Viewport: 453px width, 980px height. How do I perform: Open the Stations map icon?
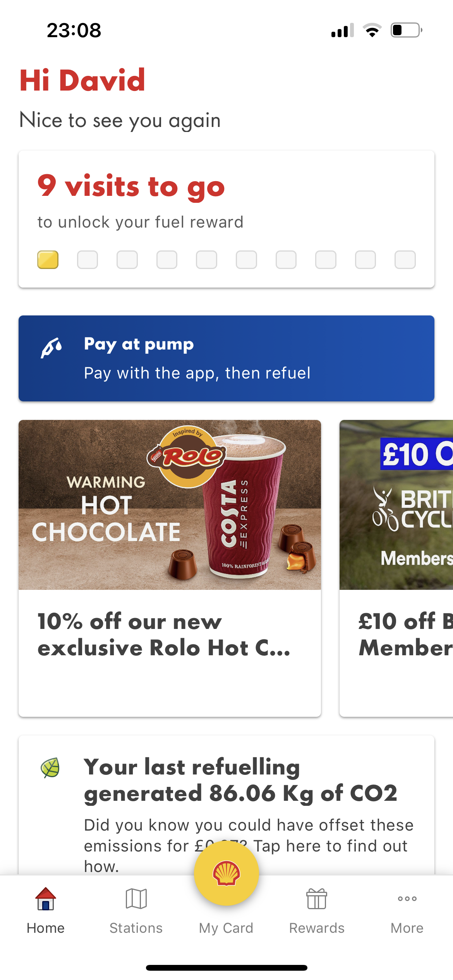(x=136, y=899)
